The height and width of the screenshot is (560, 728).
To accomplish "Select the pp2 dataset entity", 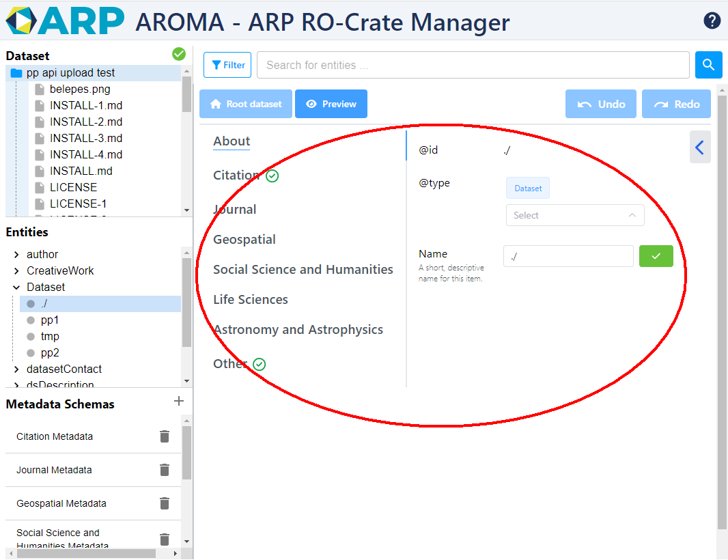I will point(50,353).
